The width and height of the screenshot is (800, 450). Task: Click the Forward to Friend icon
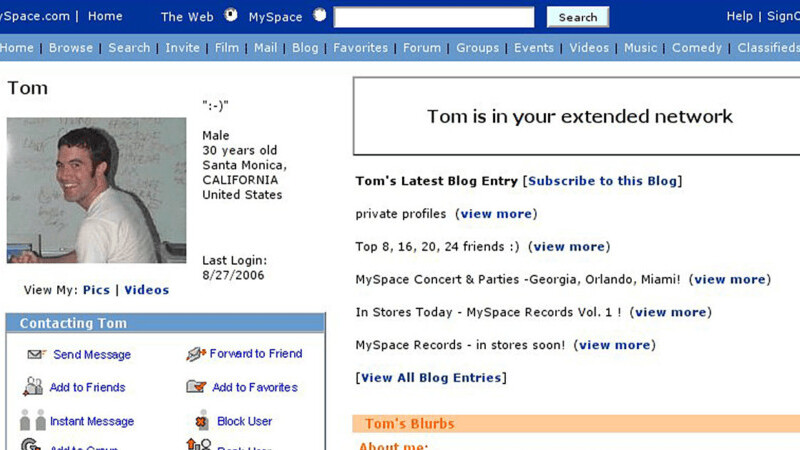(x=196, y=354)
